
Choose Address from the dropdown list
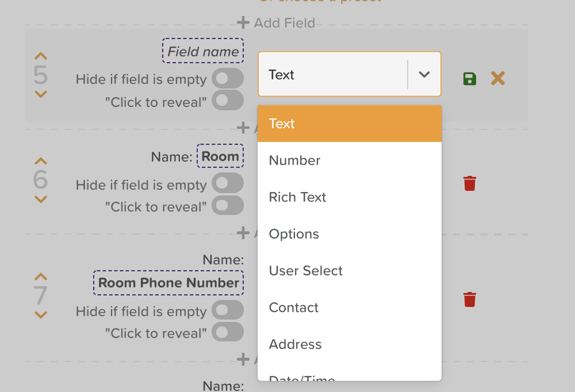[x=295, y=344]
